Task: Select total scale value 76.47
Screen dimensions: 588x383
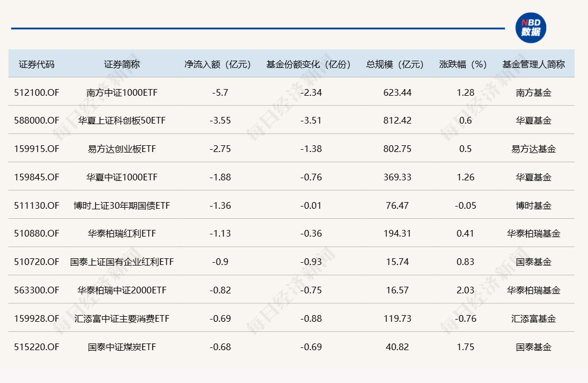Action: click(x=398, y=205)
